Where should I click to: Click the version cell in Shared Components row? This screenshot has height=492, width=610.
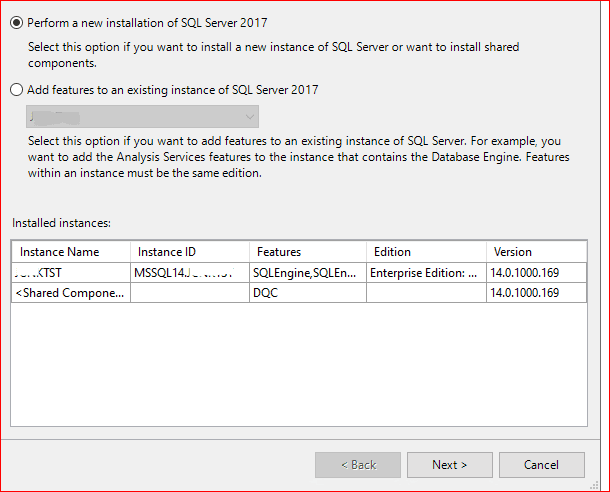point(536,292)
